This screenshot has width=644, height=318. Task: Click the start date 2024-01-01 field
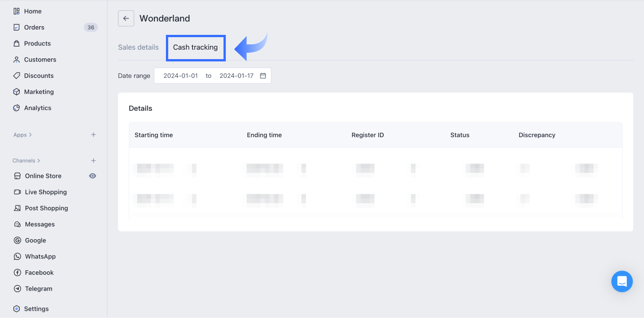click(x=181, y=76)
